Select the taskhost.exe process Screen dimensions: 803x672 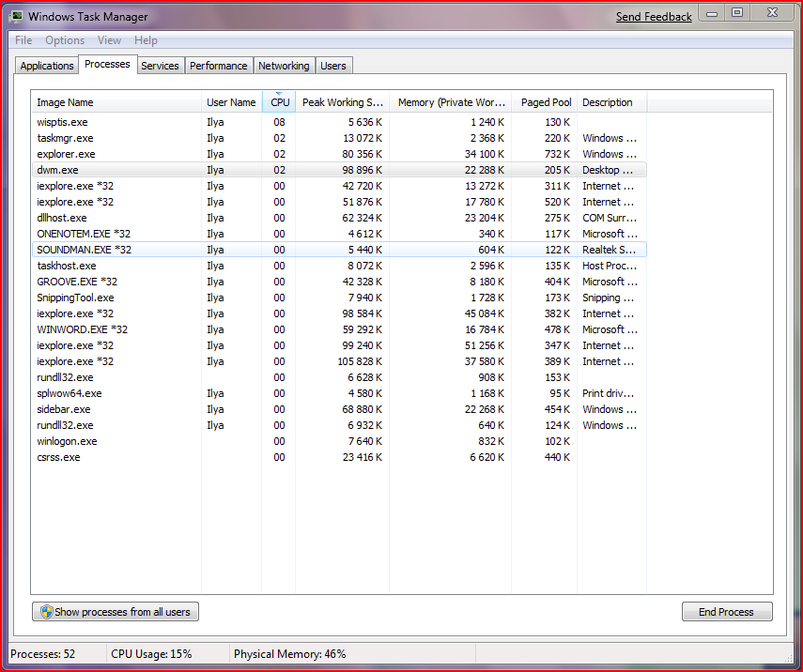click(x=339, y=266)
